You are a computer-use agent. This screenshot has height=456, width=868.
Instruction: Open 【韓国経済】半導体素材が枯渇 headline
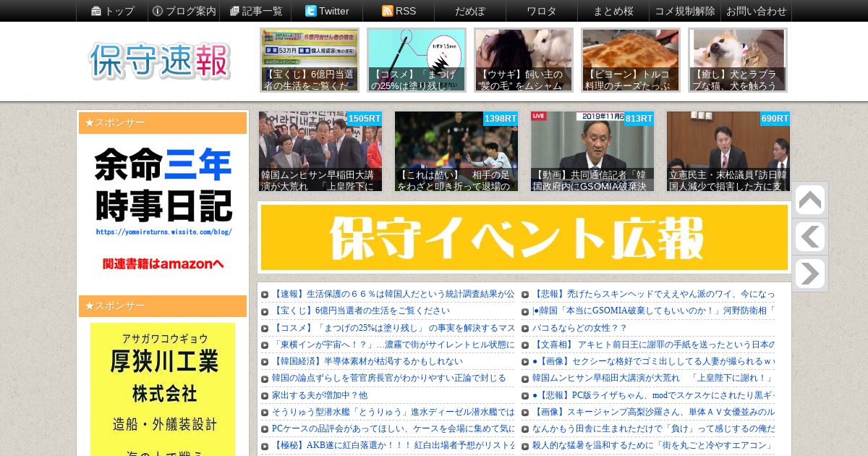pyautogui.click(x=367, y=361)
